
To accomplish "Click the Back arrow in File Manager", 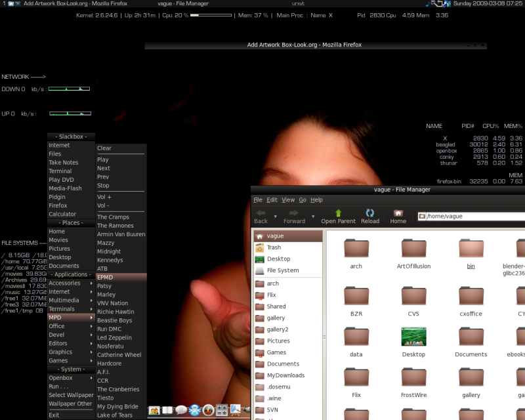I will (x=261, y=213).
